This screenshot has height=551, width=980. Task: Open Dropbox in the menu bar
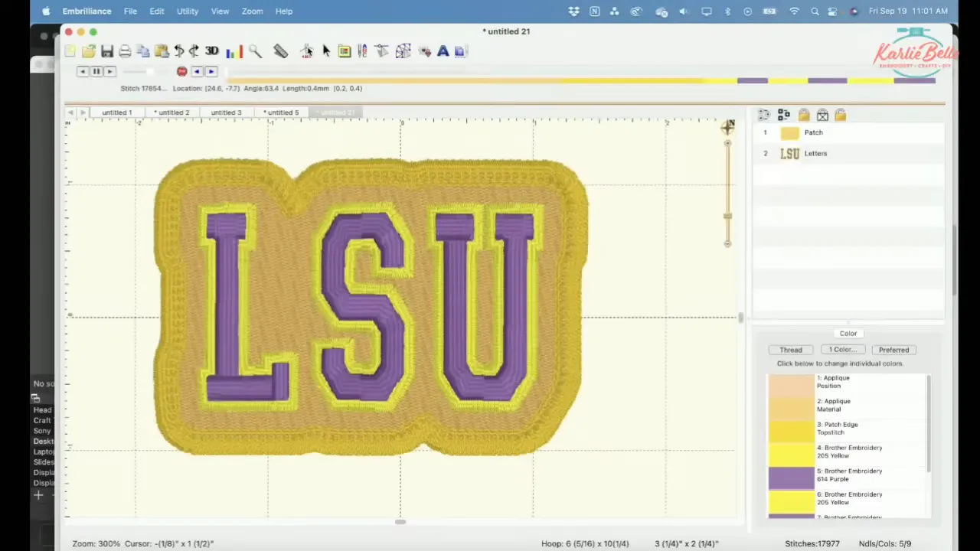(573, 11)
